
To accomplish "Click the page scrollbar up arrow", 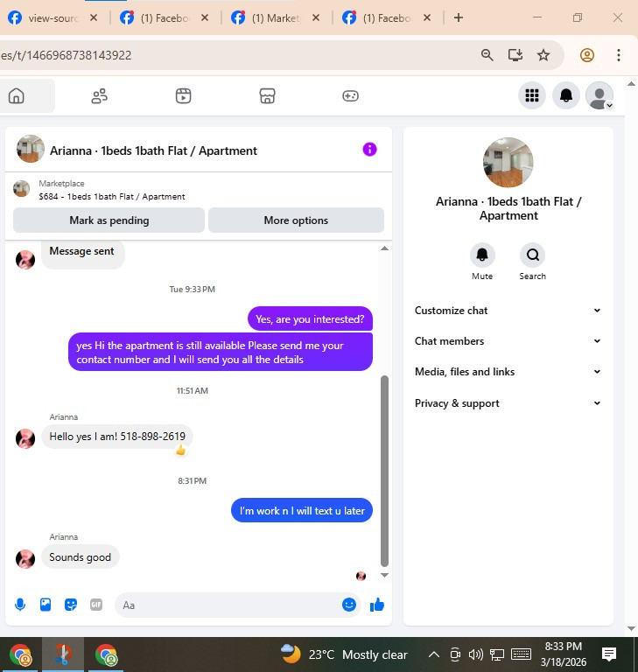I will 631,84.
